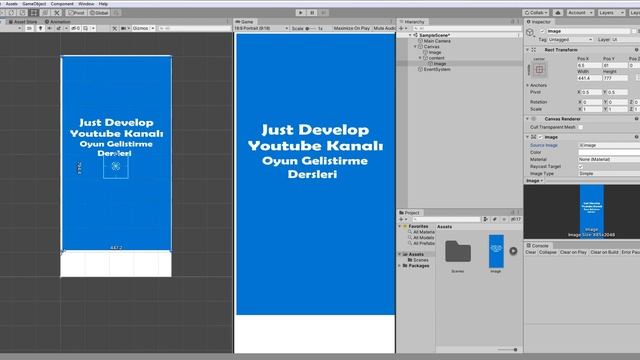Click the Pause button
The height and width of the screenshot is (360, 640).
(x=312, y=13)
